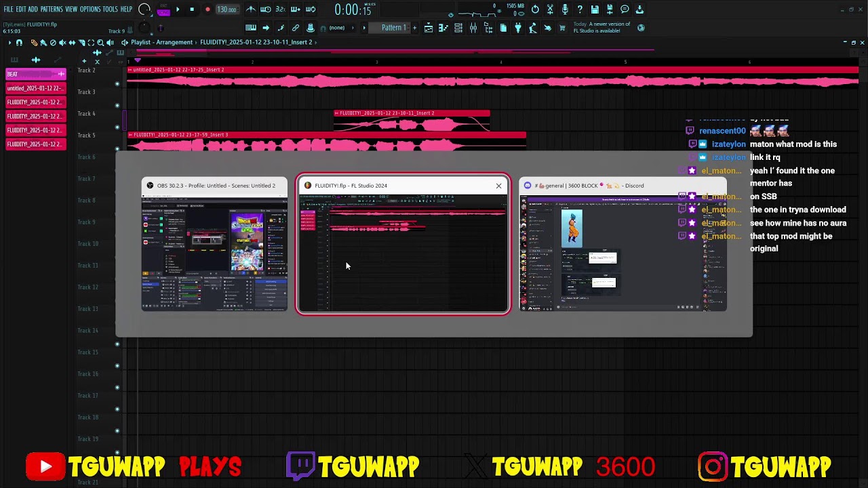Toggle the 3.2.1 recording countdown
The width and height of the screenshot is (868, 488).
[x=281, y=9]
